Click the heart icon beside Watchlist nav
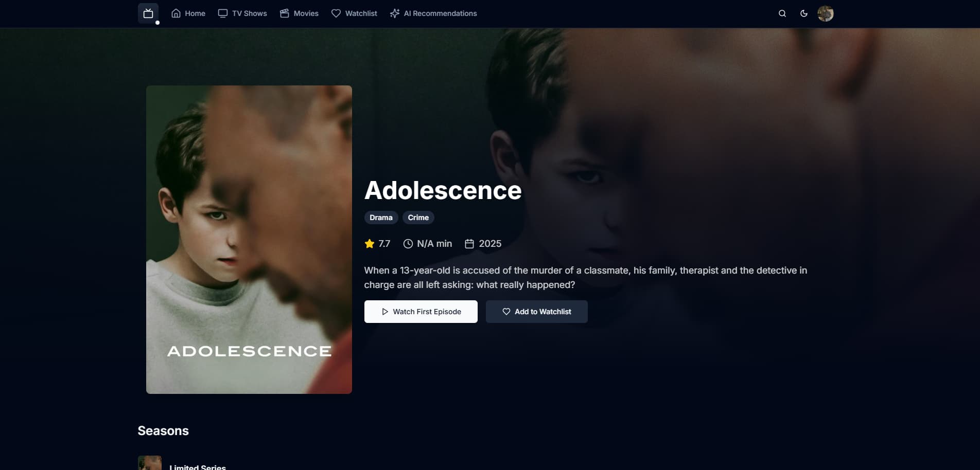 click(x=336, y=13)
